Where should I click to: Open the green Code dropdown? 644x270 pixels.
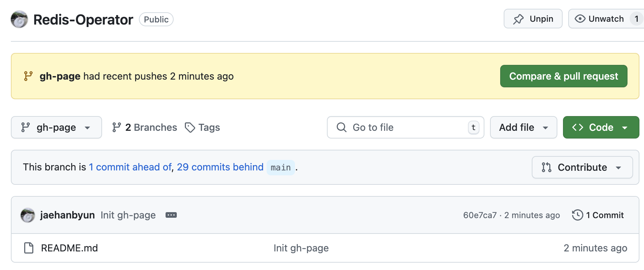tap(601, 127)
